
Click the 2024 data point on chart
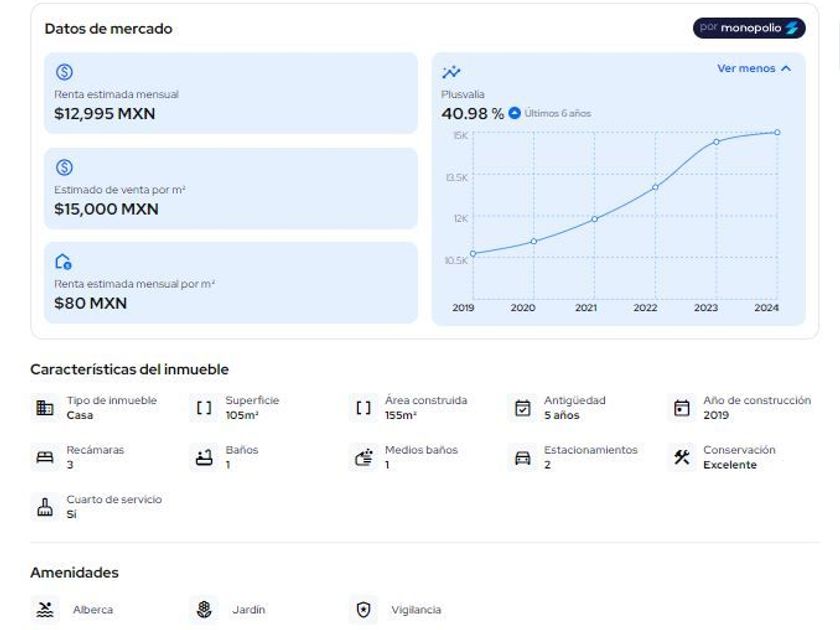click(777, 132)
